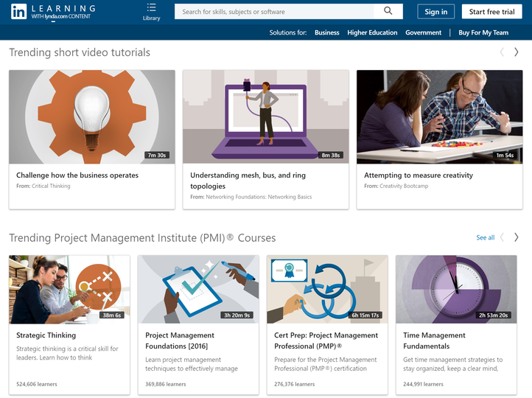
Task: Click the 244,991 learners text
Action: (423, 384)
